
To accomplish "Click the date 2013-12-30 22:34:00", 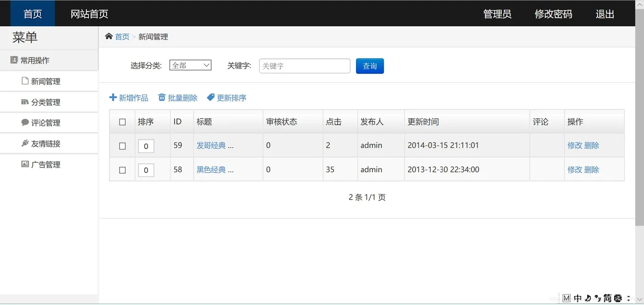I will 443,169.
